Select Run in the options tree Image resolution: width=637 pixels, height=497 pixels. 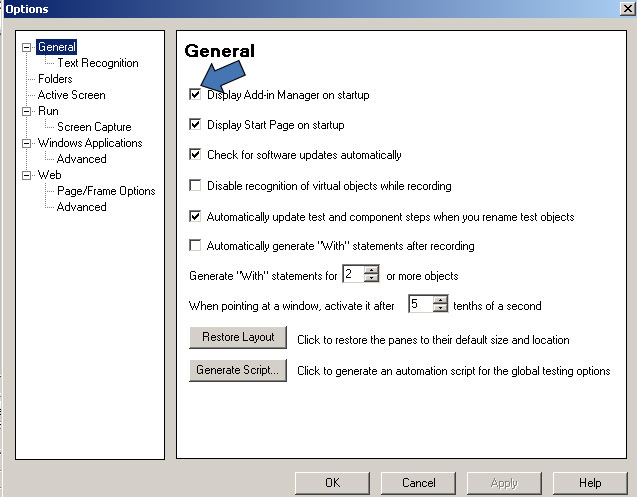pyautogui.click(x=48, y=111)
